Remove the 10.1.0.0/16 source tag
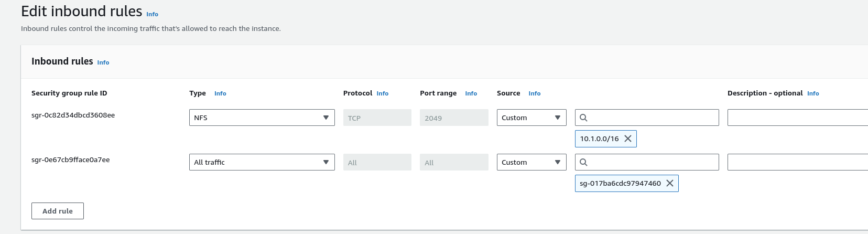Screen dimensions: 868x234 627,139
